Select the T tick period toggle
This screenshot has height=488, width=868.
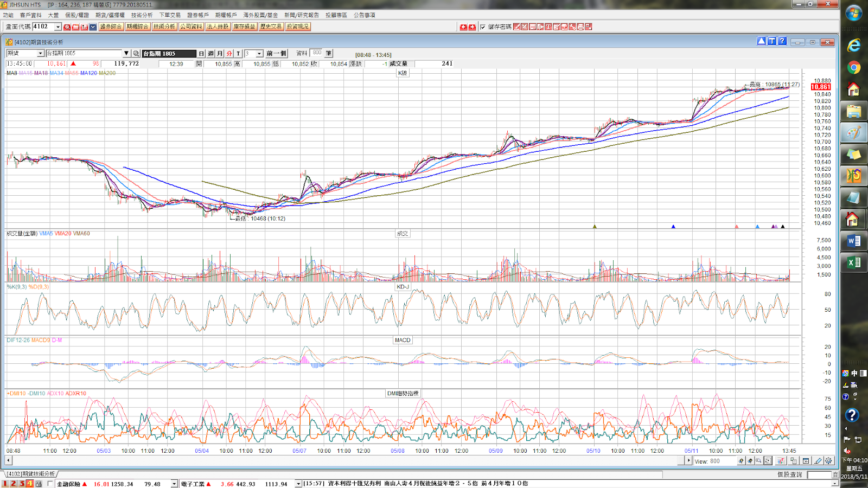click(238, 53)
